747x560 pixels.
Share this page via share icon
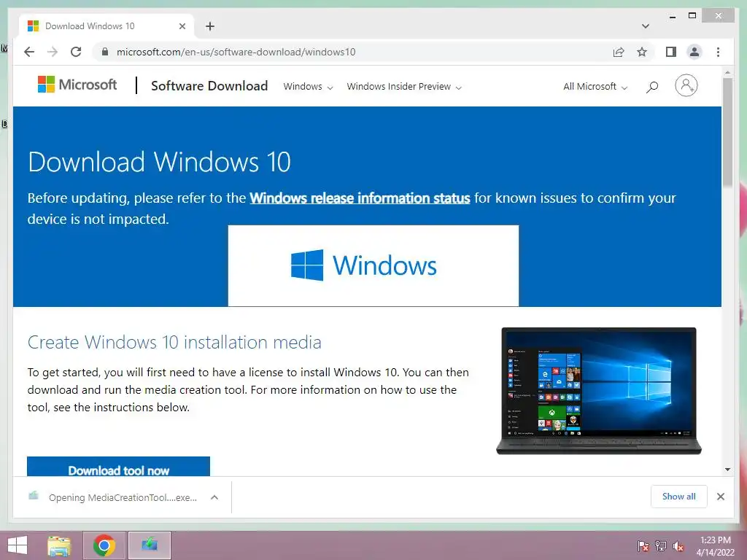619,52
